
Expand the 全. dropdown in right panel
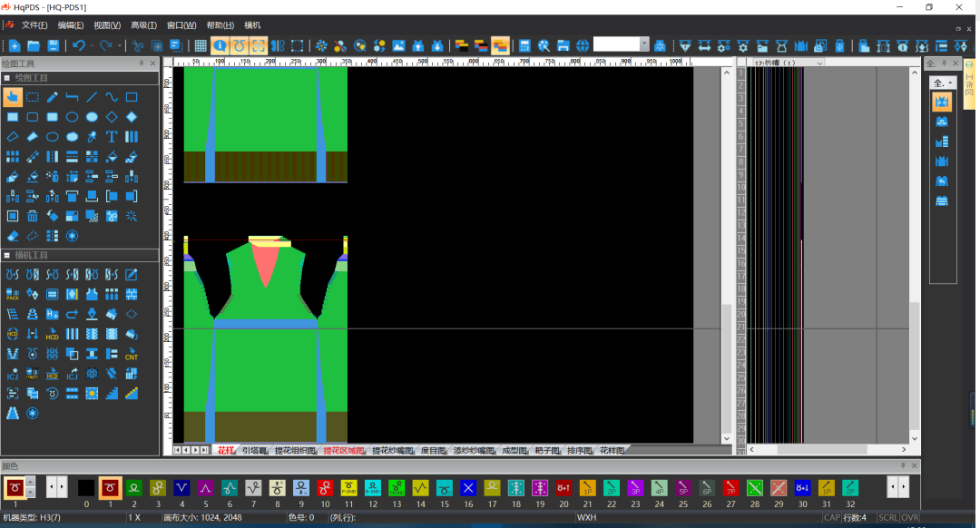pyautogui.click(x=950, y=83)
